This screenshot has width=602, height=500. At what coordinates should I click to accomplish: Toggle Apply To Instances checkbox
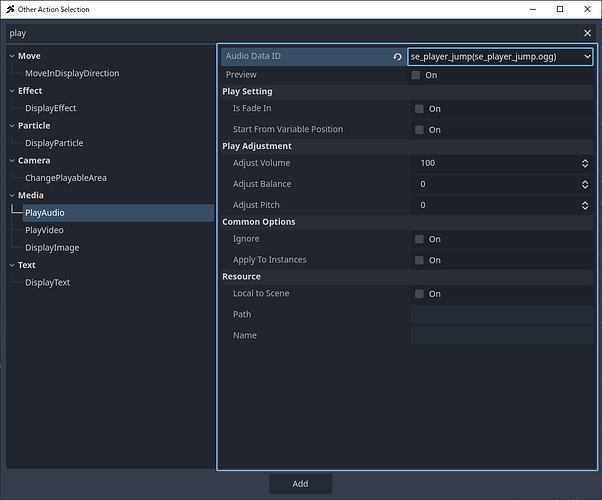(419, 260)
